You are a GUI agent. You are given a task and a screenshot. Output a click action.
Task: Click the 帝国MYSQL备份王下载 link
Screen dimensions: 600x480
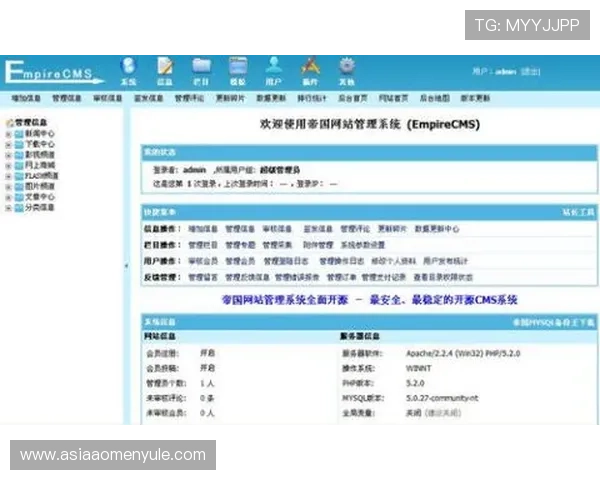coord(554,323)
